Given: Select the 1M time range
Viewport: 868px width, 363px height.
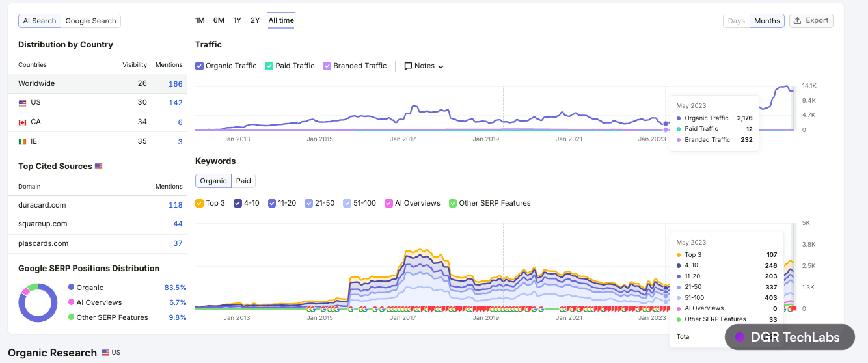Looking at the screenshot, I should (x=200, y=20).
